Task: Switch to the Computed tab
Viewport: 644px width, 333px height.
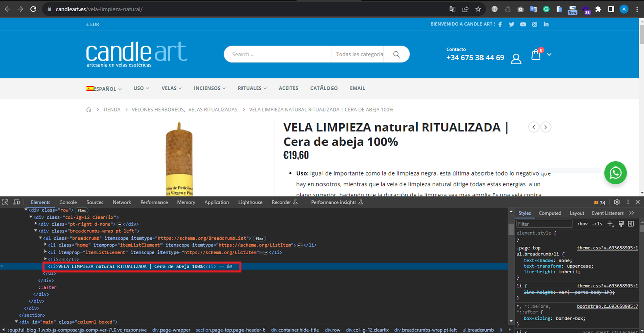Action: tap(550, 213)
